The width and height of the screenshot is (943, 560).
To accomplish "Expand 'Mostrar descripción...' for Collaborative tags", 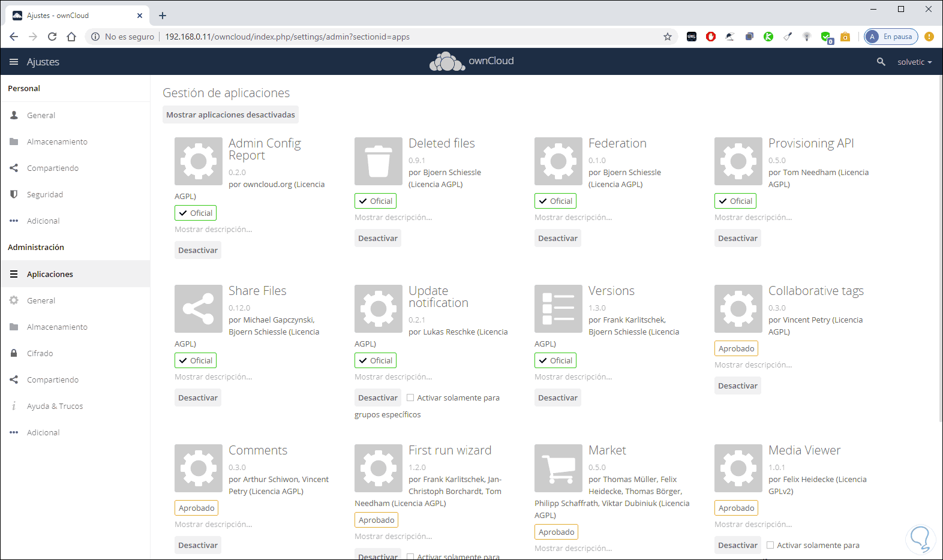I will [753, 365].
